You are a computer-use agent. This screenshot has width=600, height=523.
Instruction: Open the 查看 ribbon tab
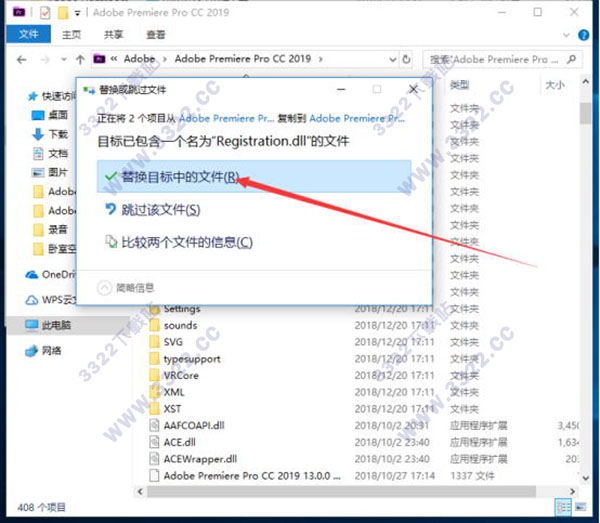pyautogui.click(x=156, y=35)
